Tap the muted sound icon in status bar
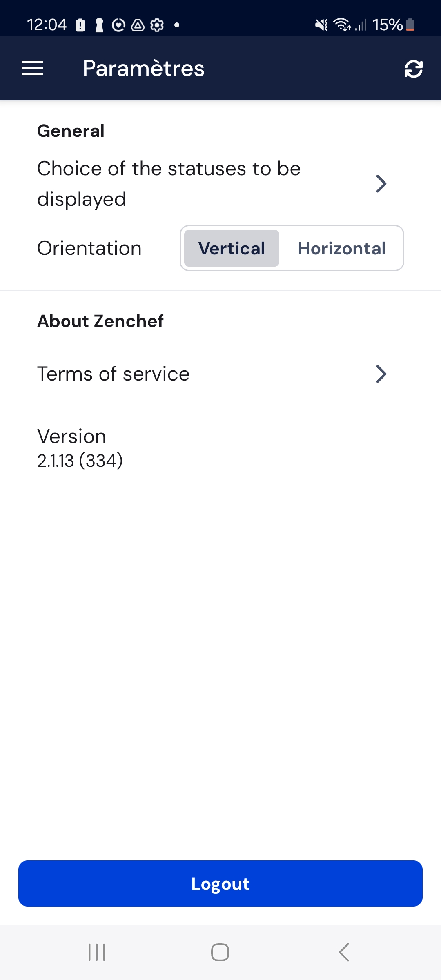 coord(321,25)
